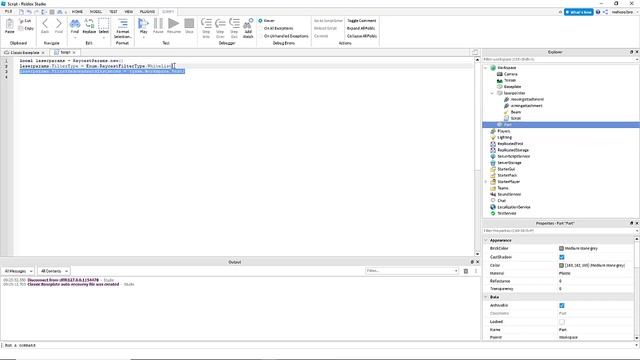Click the Step Into debugger icon
The height and width of the screenshot is (360, 640).
206,24
